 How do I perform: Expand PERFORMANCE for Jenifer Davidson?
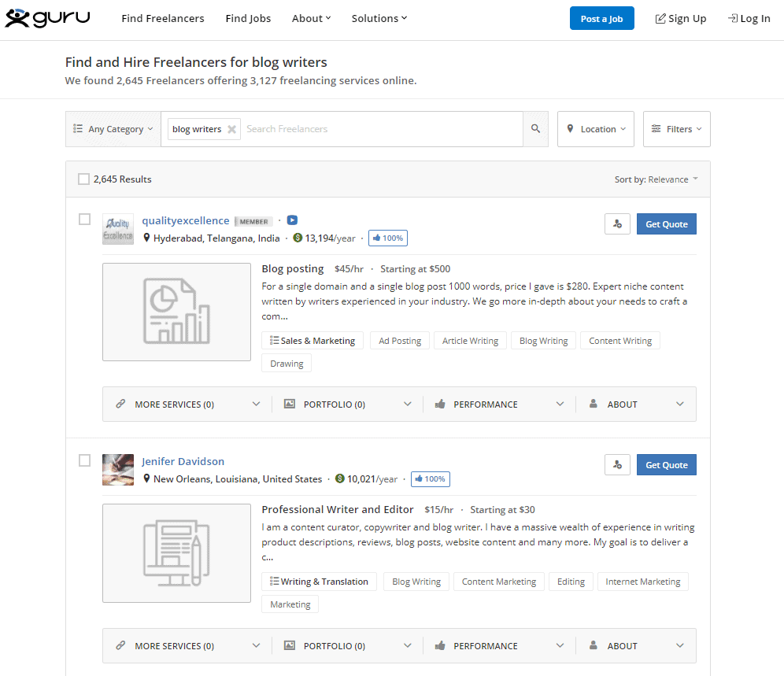[x=499, y=645]
